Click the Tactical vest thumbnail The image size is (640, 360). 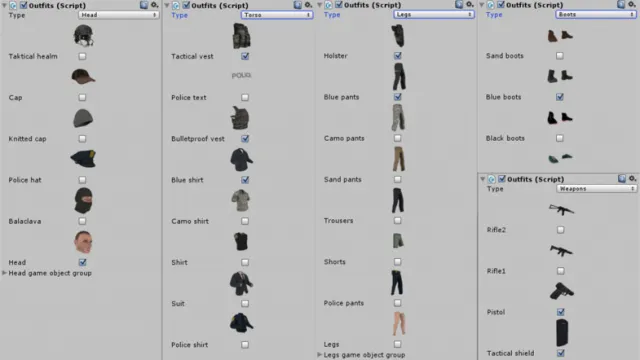[241, 36]
